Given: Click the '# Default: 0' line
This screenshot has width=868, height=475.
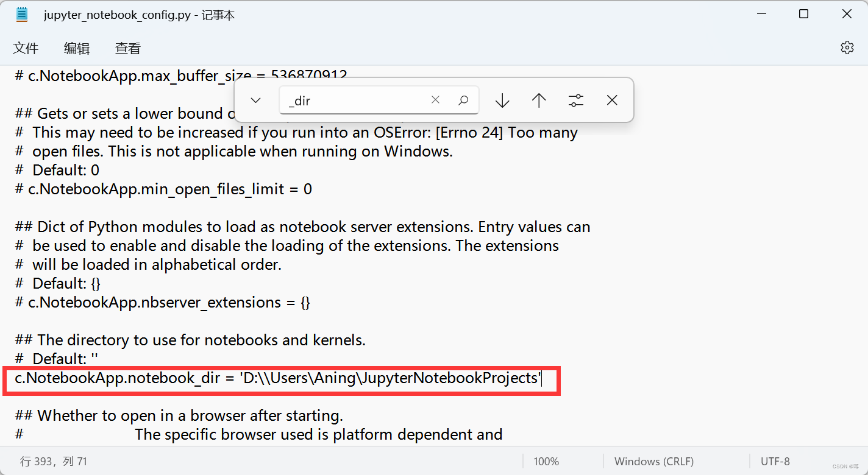Looking at the screenshot, I should click(x=57, y=170).
